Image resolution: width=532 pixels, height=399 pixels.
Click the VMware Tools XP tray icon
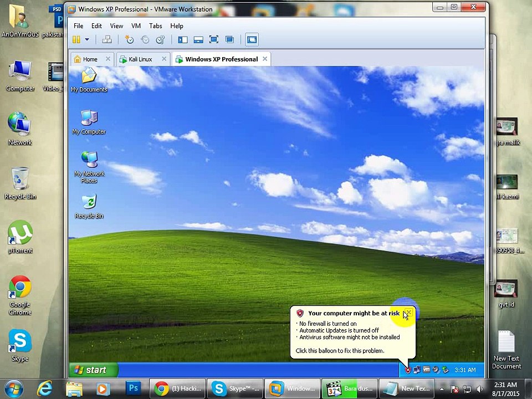click(x=427, y=370)
